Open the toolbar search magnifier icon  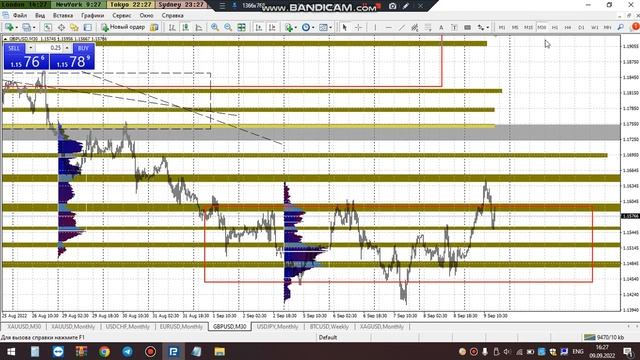click(620, 27)
